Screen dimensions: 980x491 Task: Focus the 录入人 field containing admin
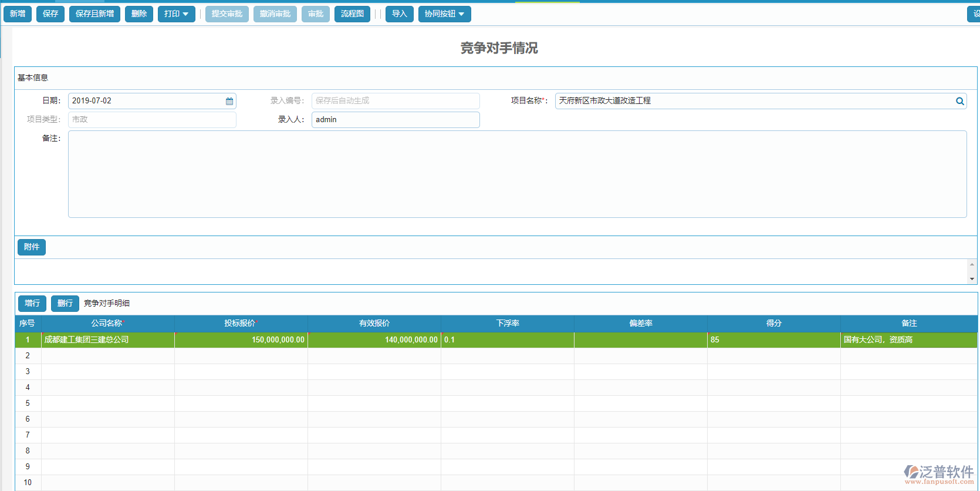coord(395,120)
